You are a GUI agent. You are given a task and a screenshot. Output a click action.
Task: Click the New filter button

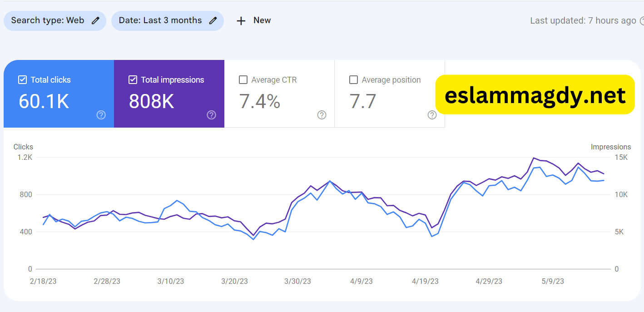pos(254,21)
